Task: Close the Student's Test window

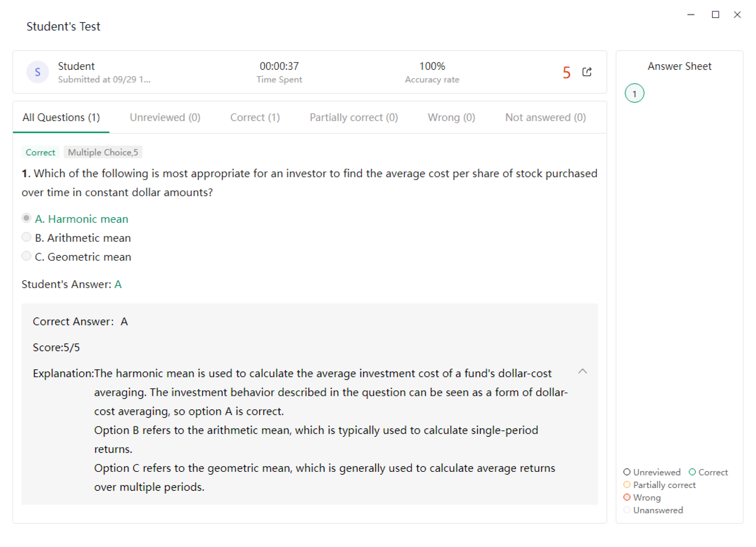Action: (x=737, y=15)
